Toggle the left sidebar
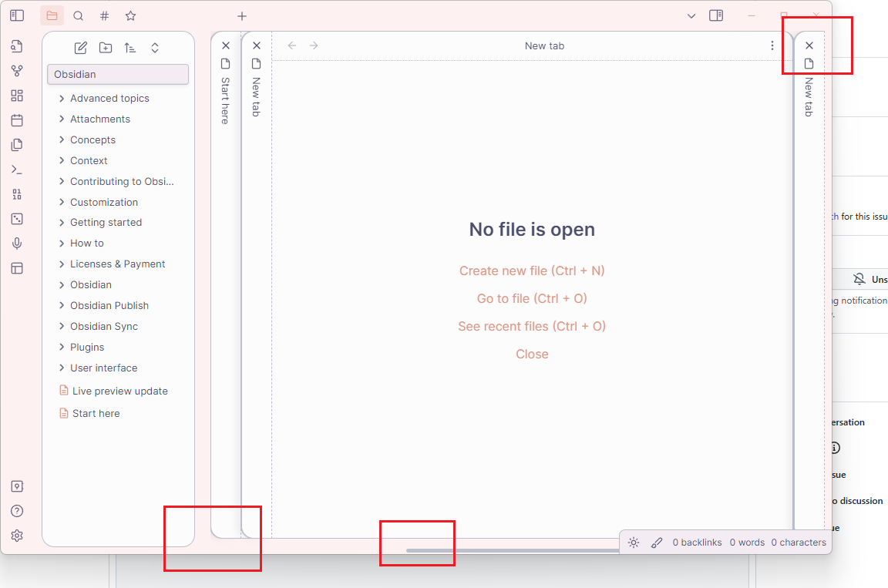This screenshot has width=888, height=588. pyautogui.click(x=16, y=15)
